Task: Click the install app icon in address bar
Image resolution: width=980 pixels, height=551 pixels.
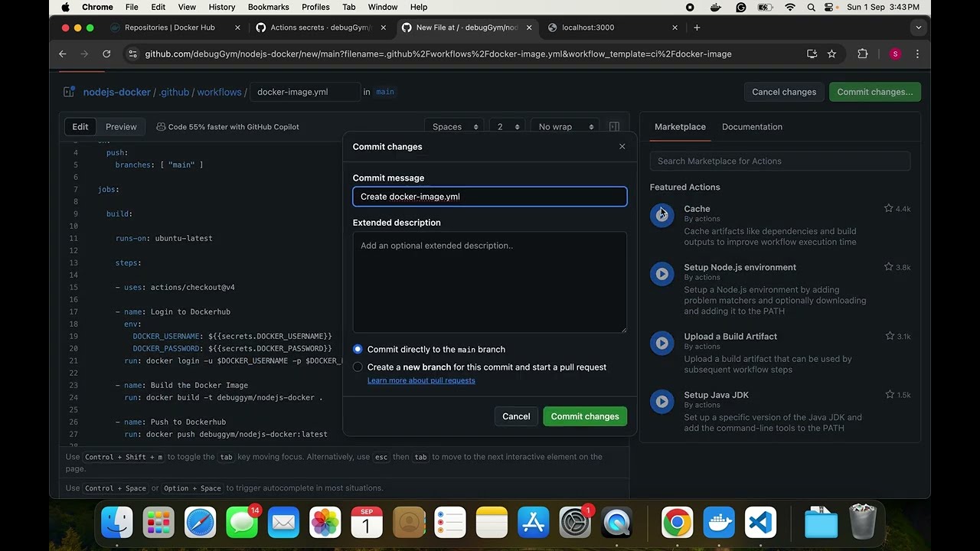Action: coord(812,54)
